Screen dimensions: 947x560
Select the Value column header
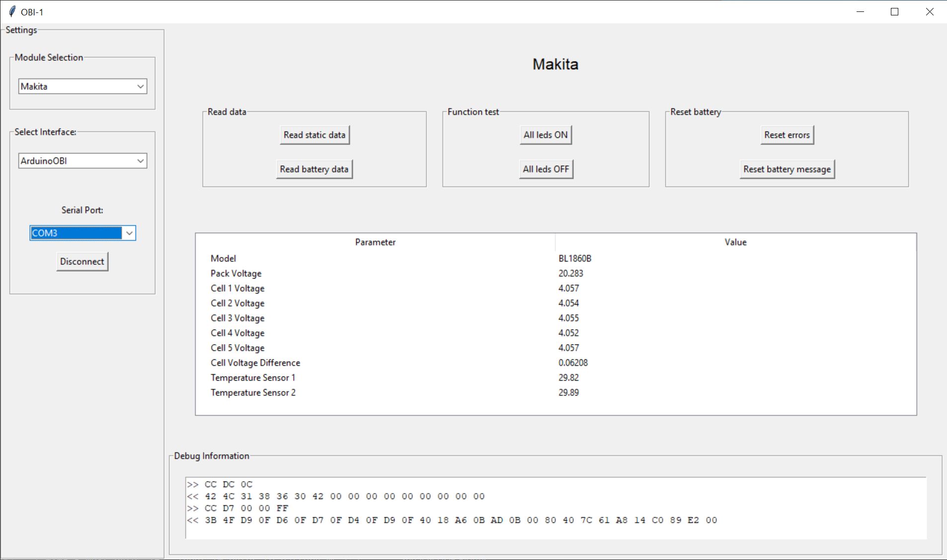pos(735,242)
